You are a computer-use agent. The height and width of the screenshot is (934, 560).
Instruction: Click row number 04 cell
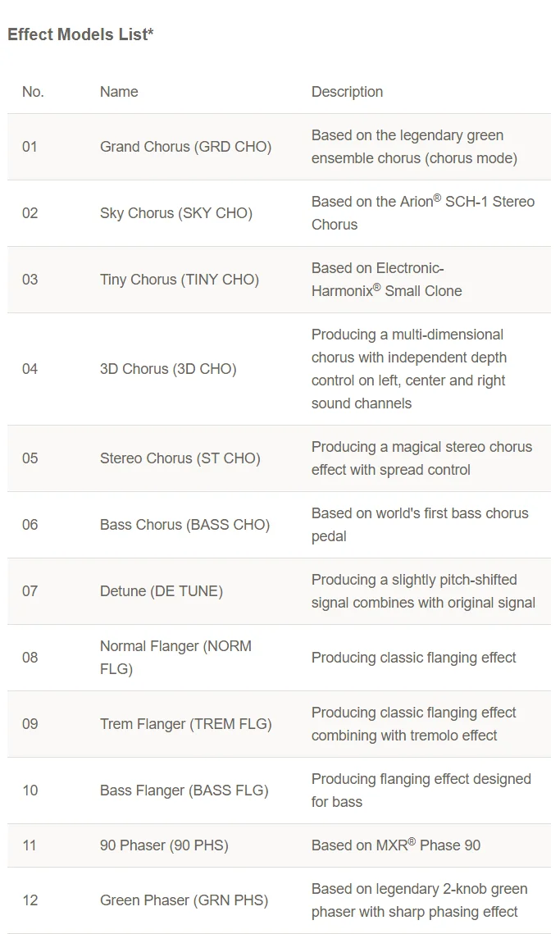(x=30, y=369)
